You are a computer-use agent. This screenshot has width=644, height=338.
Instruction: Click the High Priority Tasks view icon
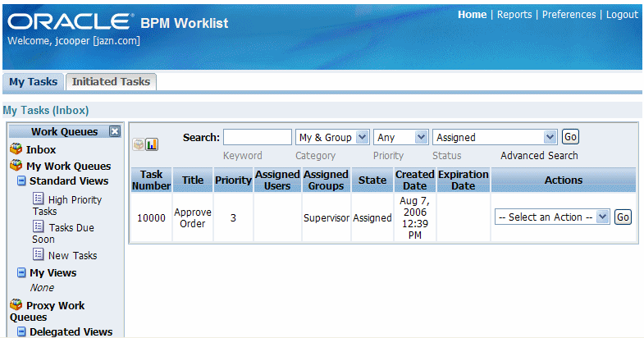39,199
